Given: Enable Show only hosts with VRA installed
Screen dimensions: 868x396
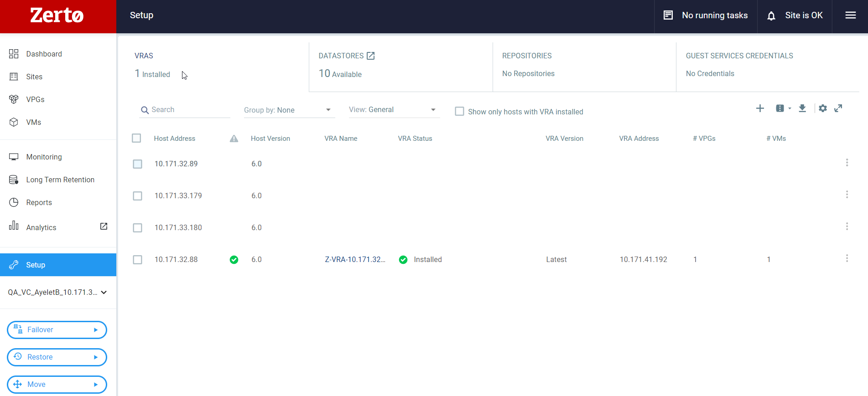Looking at the screenshot, I should click(x=460, y=112).
